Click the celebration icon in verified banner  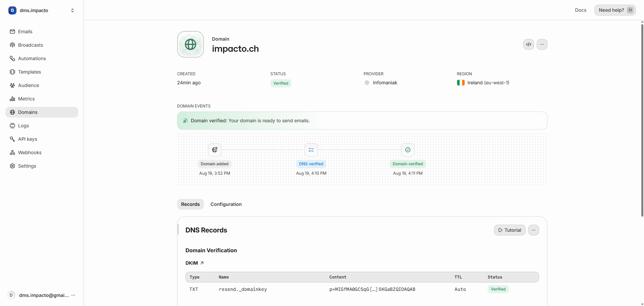pyautogui.click(x=185, y=121)
